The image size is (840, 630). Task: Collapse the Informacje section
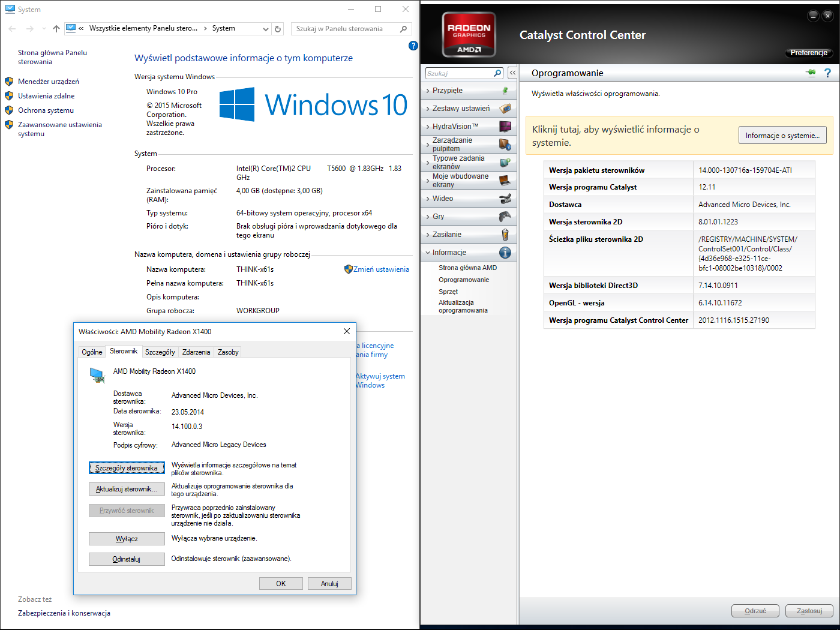coord(449,253)
